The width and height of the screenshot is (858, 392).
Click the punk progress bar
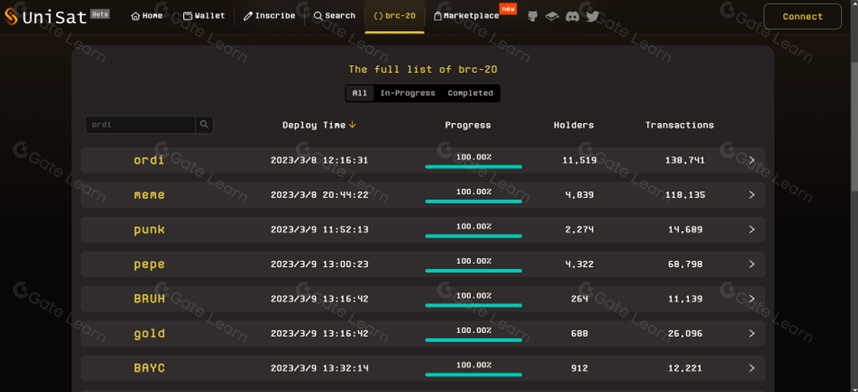pos(473,236)
